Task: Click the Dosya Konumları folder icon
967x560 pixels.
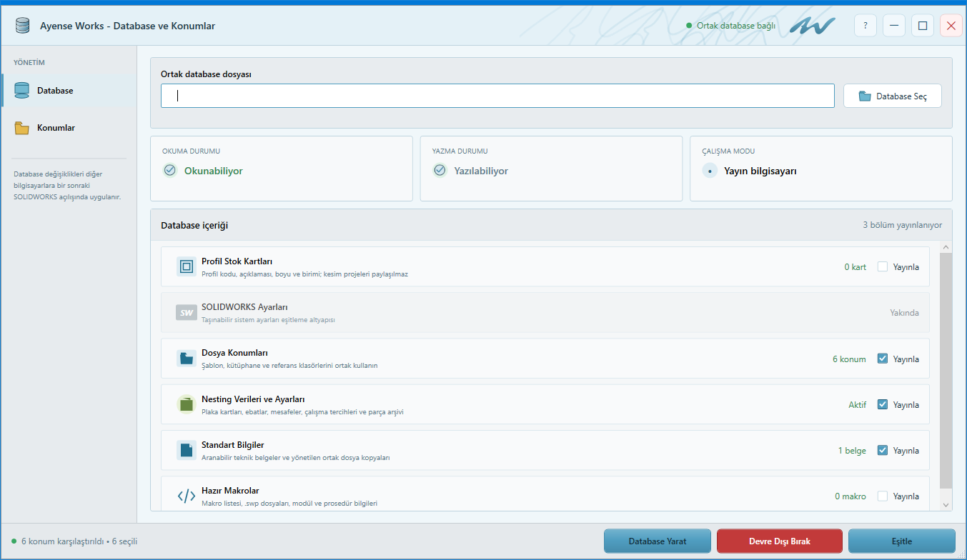Action: coord(187,359)
